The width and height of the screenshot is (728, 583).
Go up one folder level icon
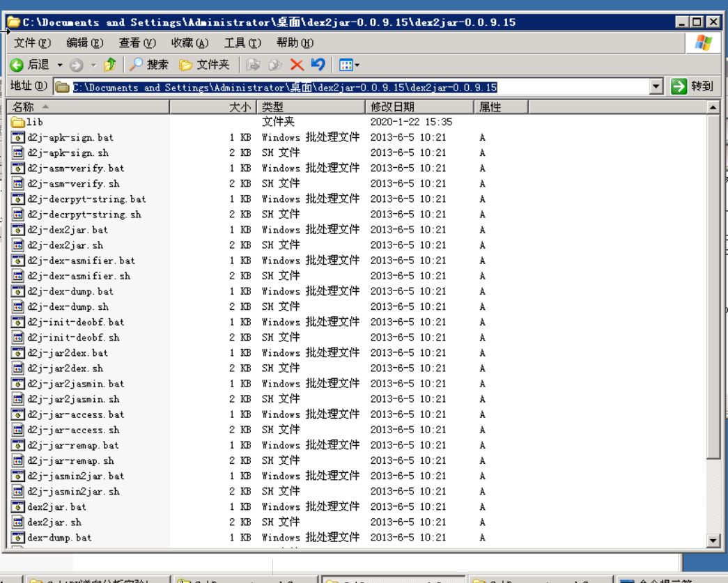(110, 65)
